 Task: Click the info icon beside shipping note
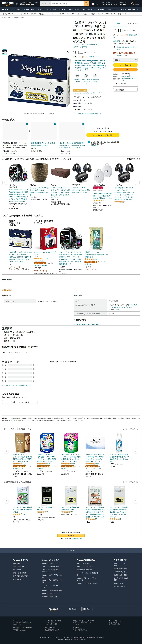click(89, 142)
